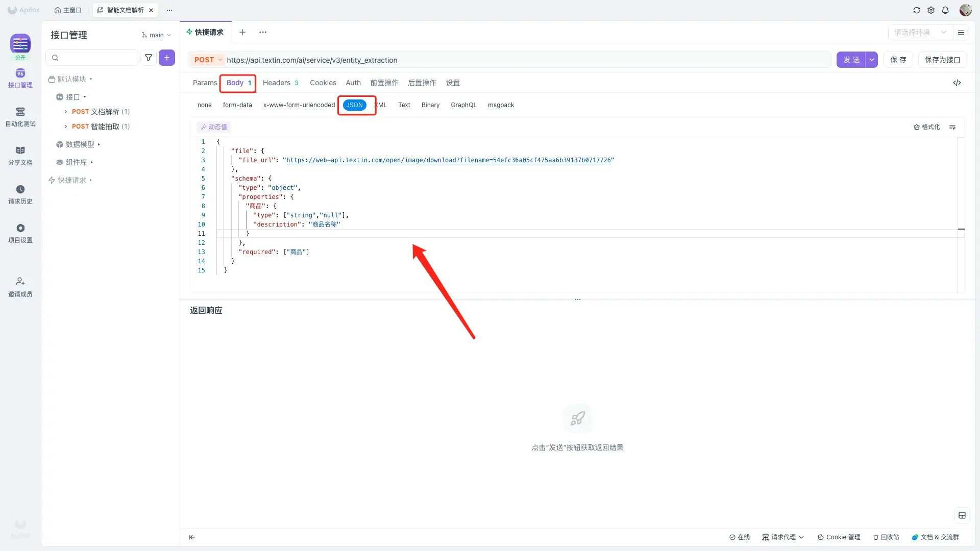980x551 pixels.
Task: Click the notification bell icon
Action: tap(945, 10)
